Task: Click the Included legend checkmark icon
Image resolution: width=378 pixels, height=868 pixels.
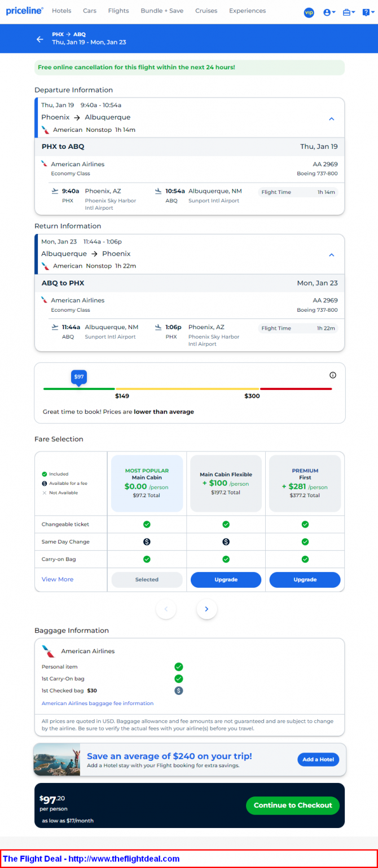Action: tap(45, 474)
